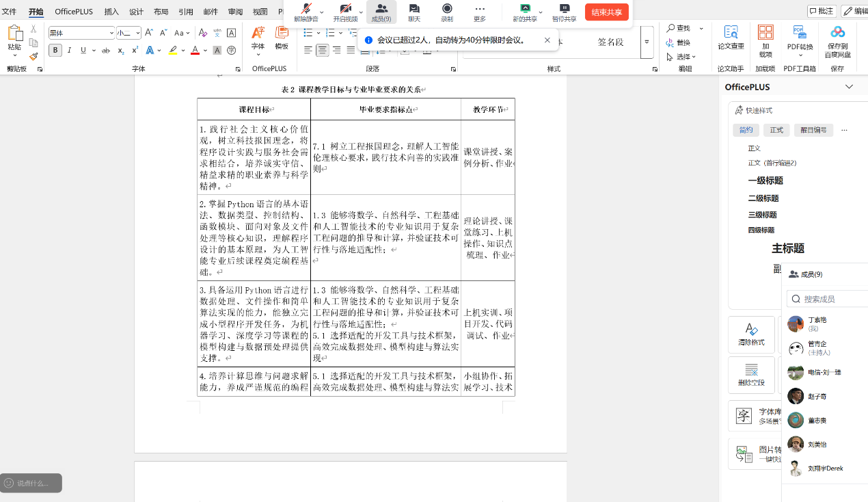Select the 正式 quick style tab
Viewport: 868px width, 502px height.
(x=777, y=130)
